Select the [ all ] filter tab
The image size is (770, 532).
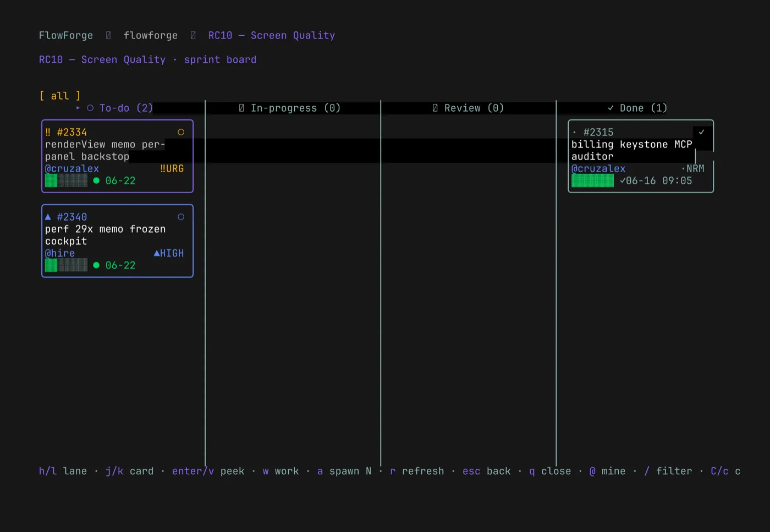pyautogui.click(x=60, y=96)
